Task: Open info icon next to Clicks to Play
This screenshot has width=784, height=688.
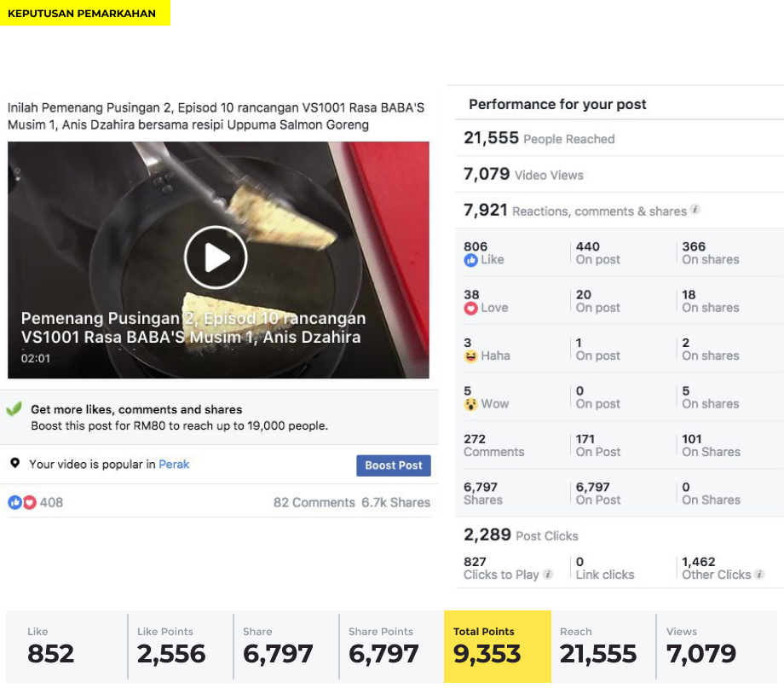Action: coord(548,574)
